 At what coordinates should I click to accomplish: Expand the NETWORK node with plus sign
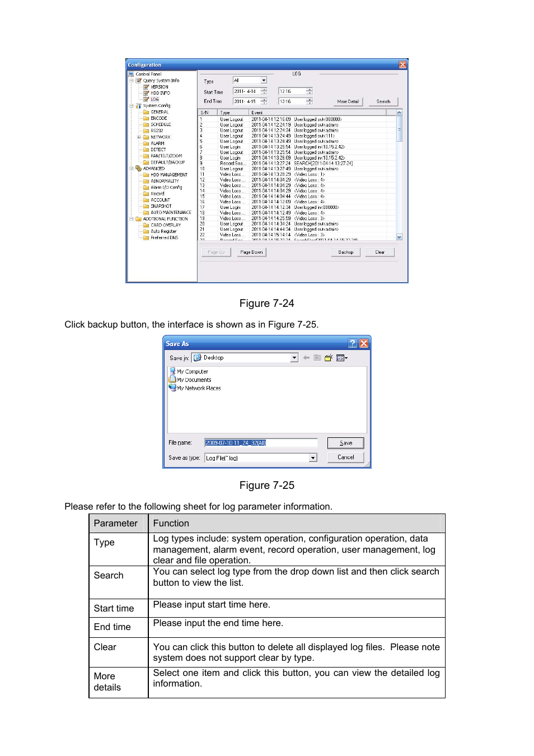tap(139, 137)
